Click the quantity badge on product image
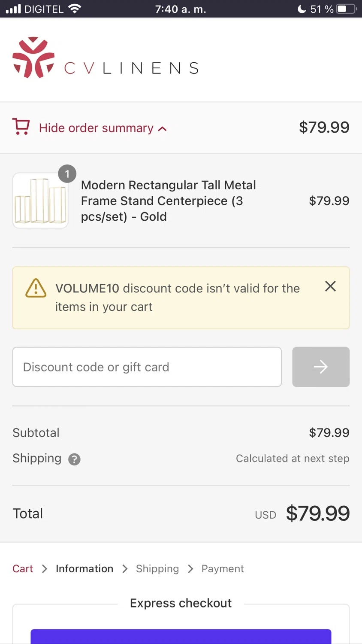The height and width of the screenshot is (644, 362). [67, 174]
